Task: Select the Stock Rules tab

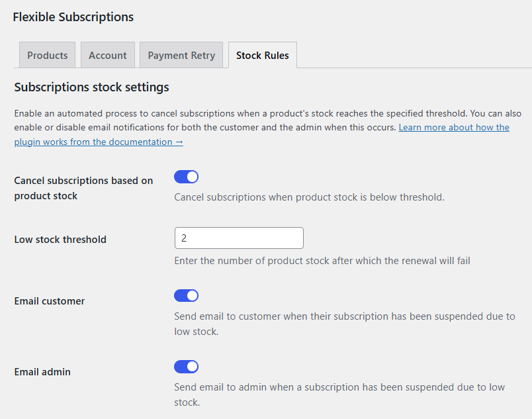Action: (262, 55)
